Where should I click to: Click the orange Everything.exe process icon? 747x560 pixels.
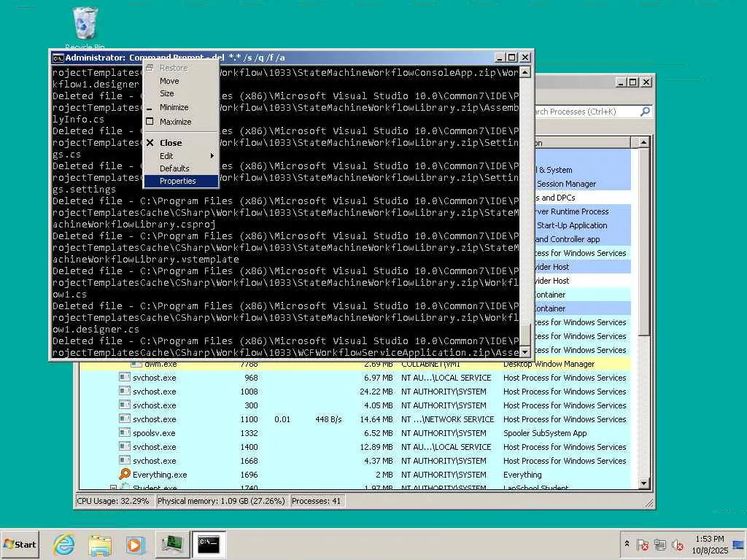pos(124,474)
